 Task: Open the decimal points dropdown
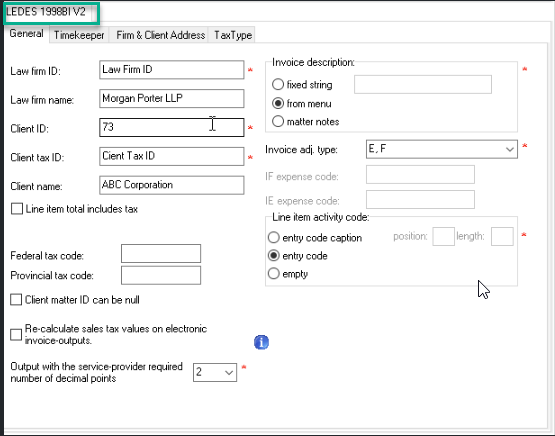[x=215, y=372]
